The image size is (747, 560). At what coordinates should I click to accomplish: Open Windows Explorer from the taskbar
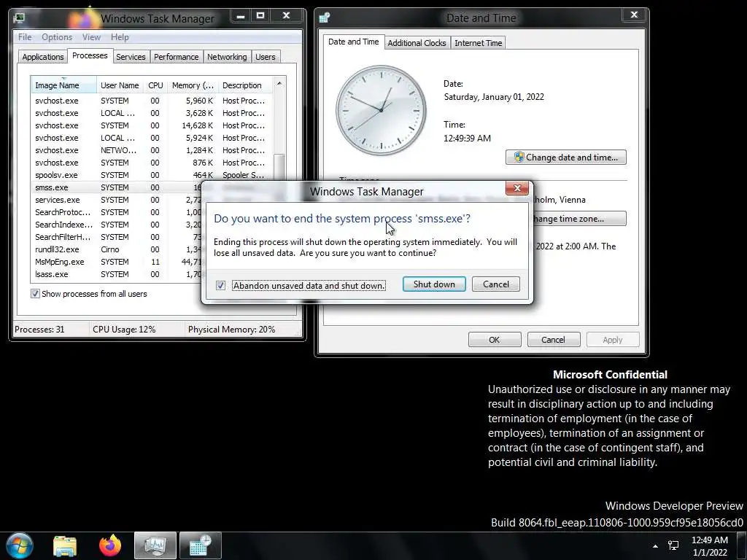65,545
